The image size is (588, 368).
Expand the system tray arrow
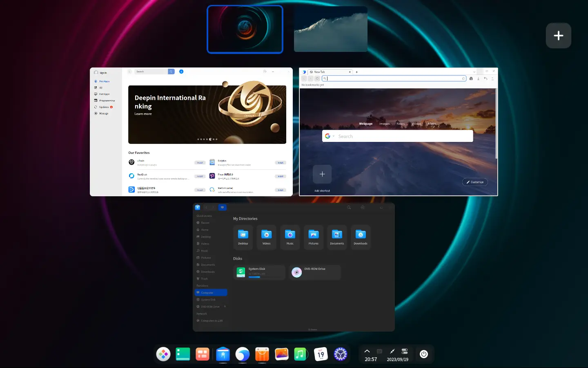[367, 351]
